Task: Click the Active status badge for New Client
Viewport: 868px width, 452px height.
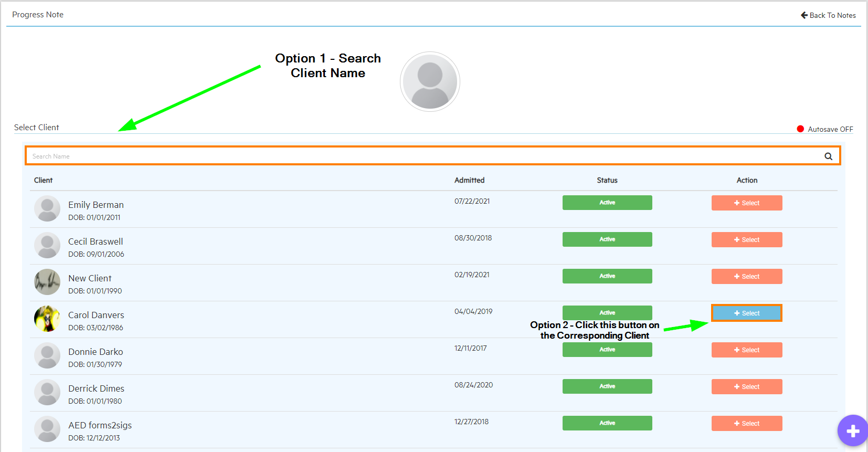Action: [607, 276]
